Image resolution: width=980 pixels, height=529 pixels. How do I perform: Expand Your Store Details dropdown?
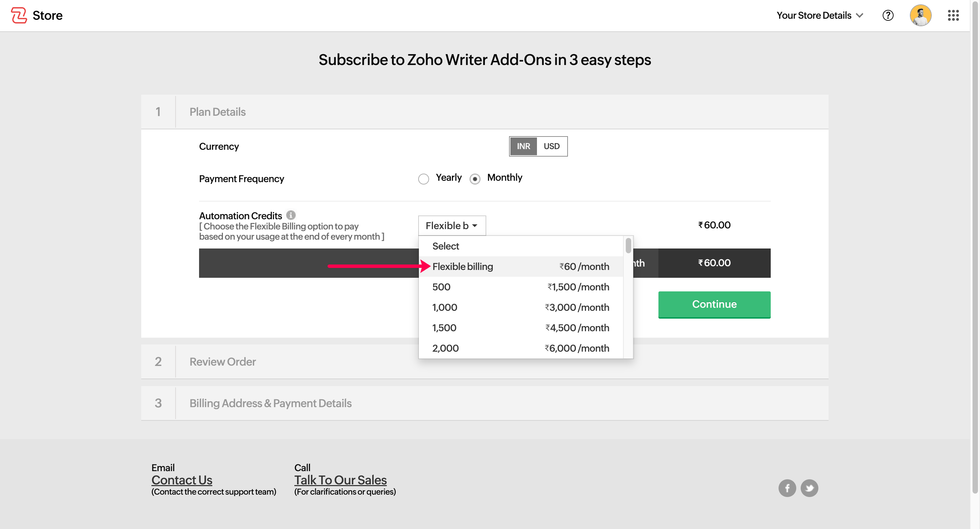pyautogui.click(x=820, y=15)
